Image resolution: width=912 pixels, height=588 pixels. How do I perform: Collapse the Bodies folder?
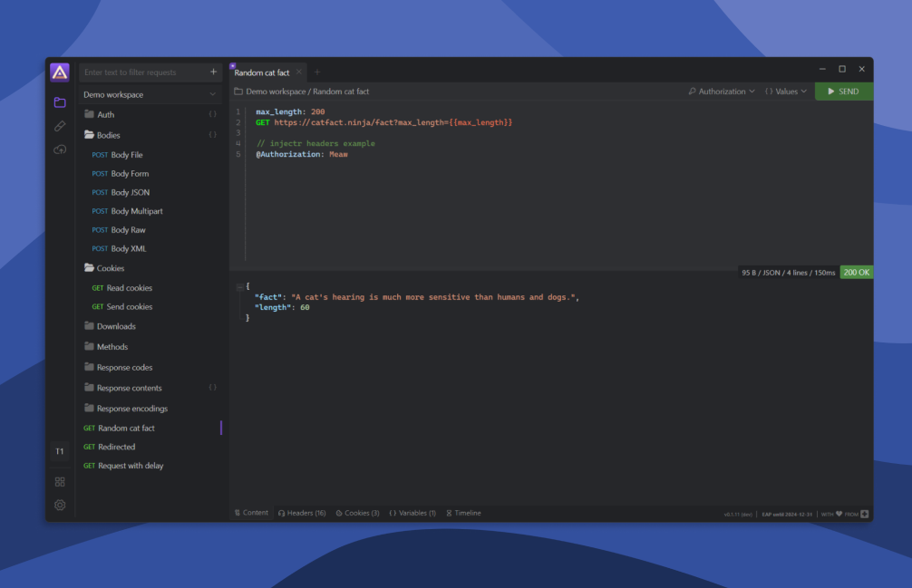point(90,135)
